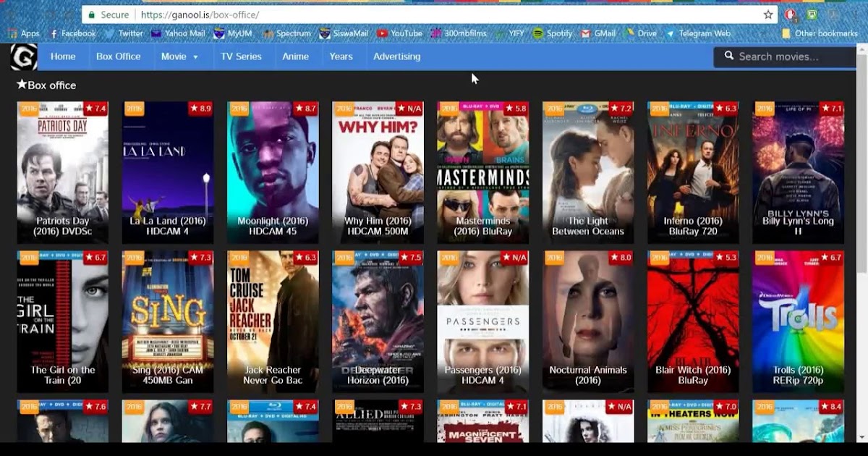Viewport: 868px width, 456px height.
Task: Click the red extension icon in toolbar
Action: 791,14
